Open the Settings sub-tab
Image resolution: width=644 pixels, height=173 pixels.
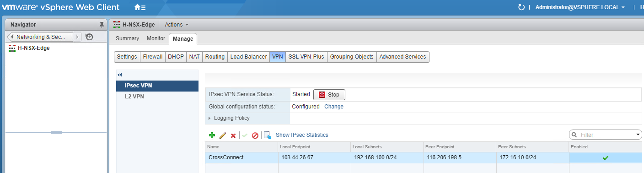click(127, 57)
